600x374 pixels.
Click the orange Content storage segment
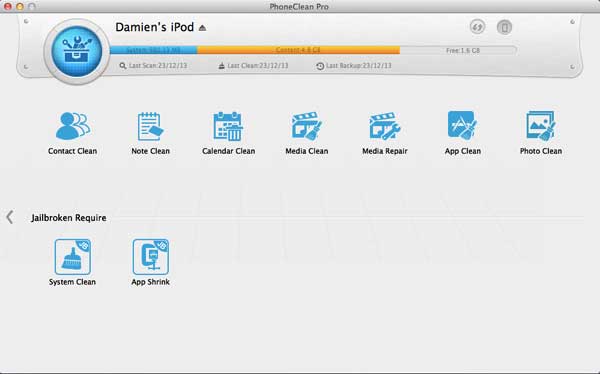(x=298, y=50)
